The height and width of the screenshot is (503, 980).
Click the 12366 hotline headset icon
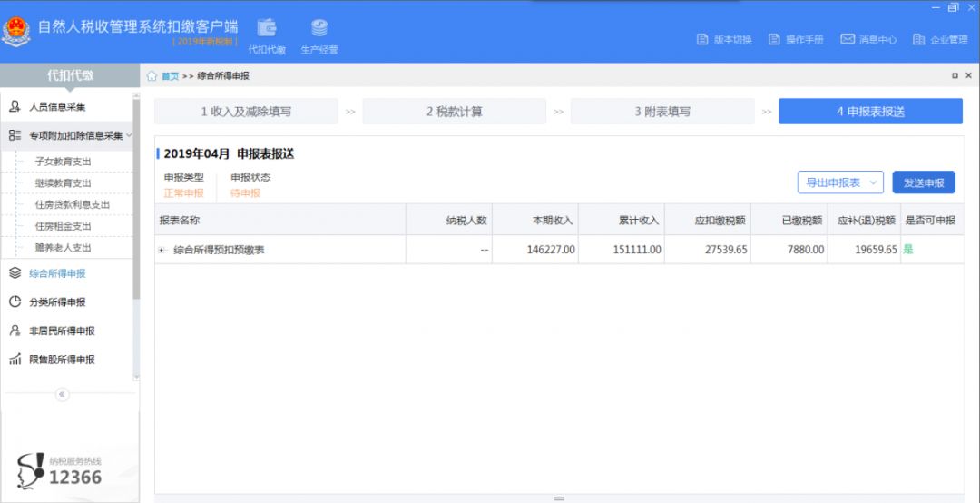tap(31, 471)
